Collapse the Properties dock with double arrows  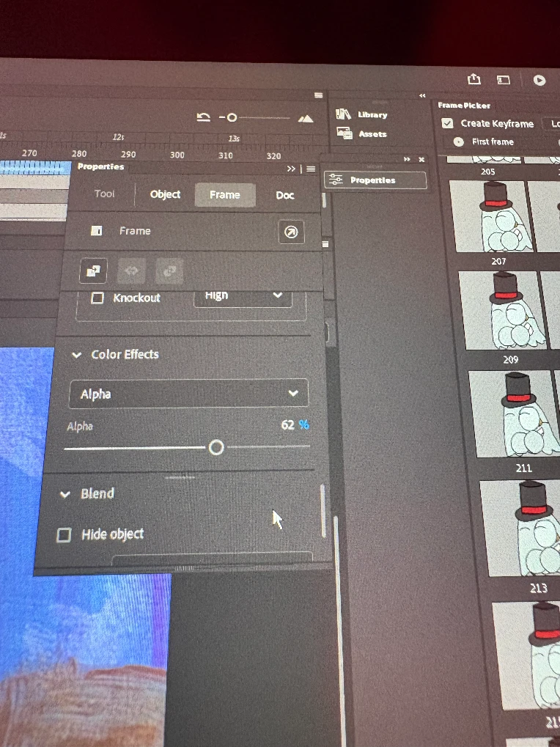coord(407,160)
